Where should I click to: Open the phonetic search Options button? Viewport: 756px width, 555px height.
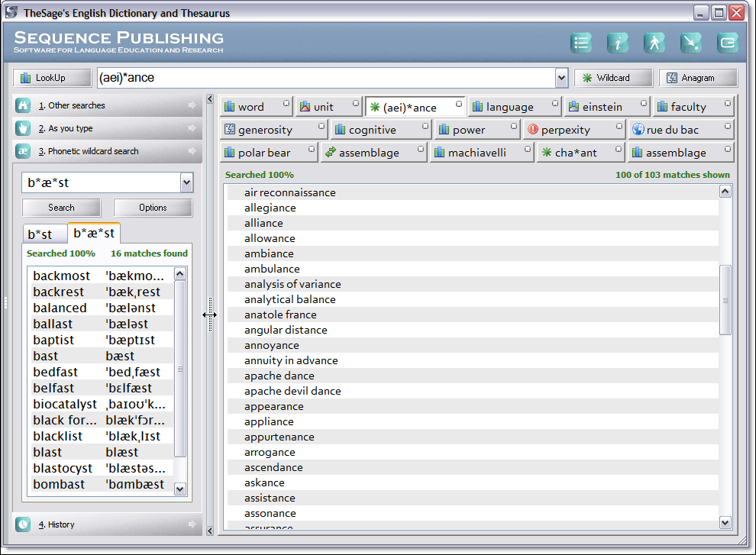(153, 208)
